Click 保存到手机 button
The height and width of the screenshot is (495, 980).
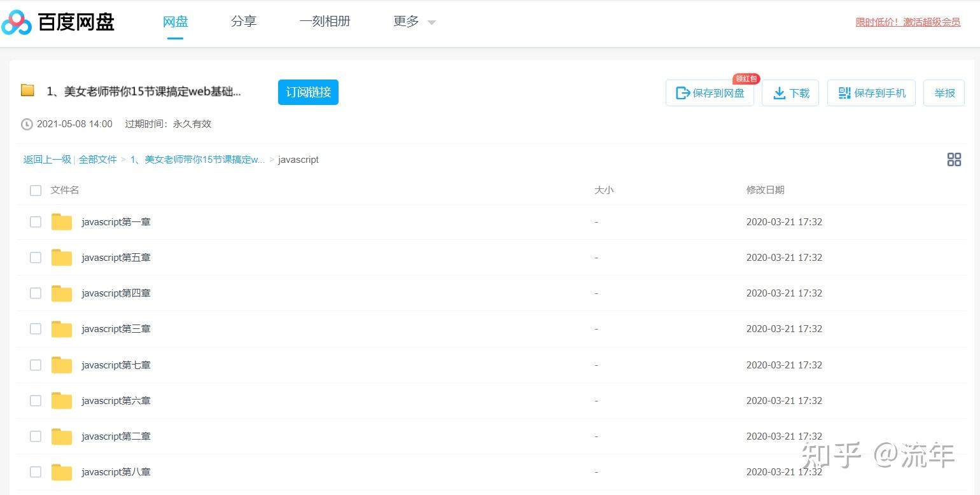(x=871, y=93)
